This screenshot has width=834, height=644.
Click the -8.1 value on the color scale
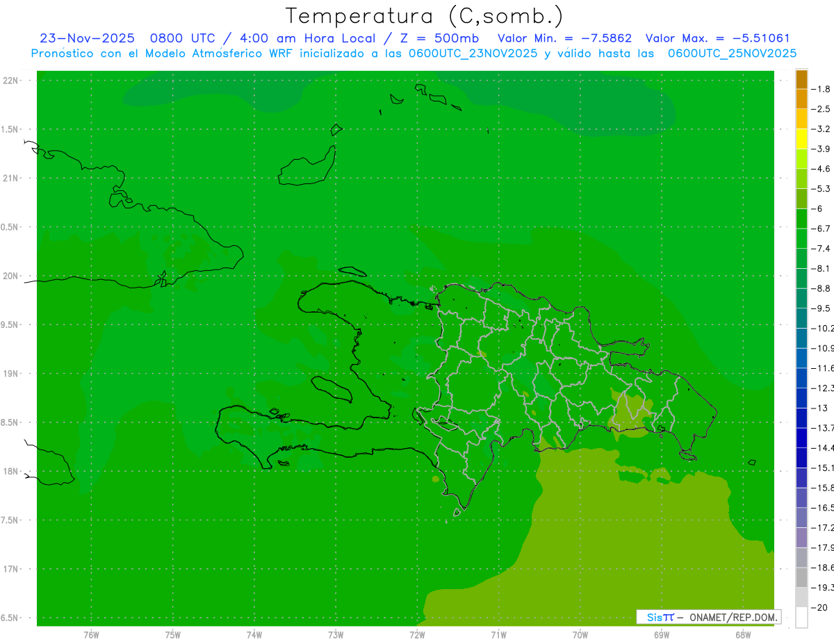(821, 268)
